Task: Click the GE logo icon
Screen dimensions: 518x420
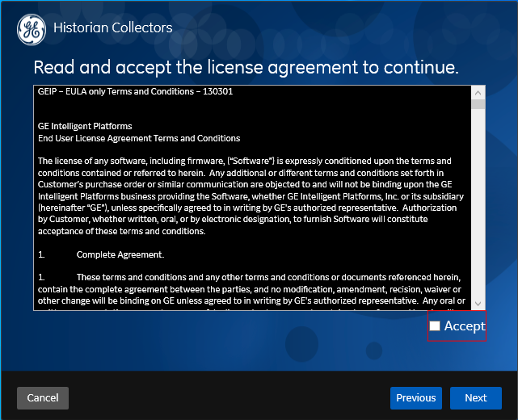Action: pyautogui.click(x=32, y=29)
